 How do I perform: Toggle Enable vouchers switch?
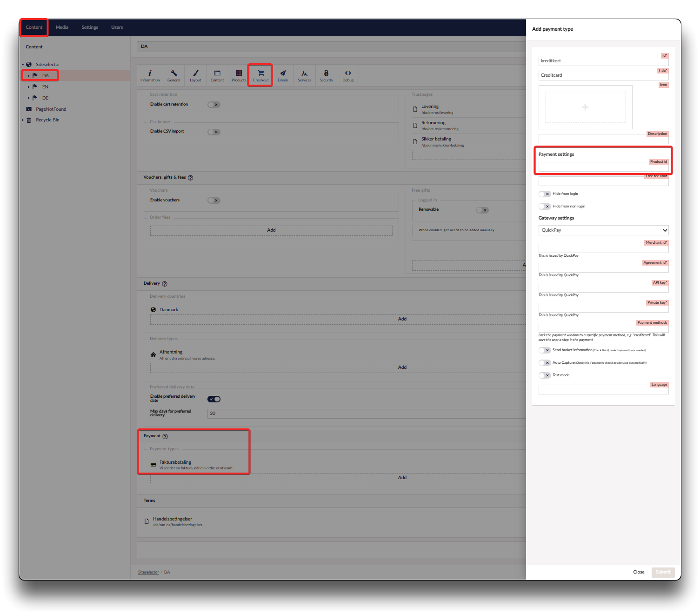click(x=214, y=200)
